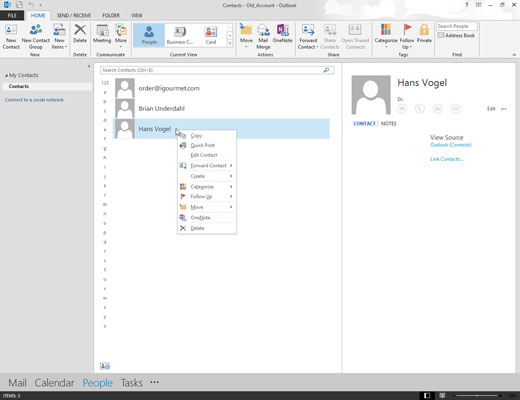Click Connect to a social network
The width and height of the screenshot is (520, 400).
pos(34,100)
